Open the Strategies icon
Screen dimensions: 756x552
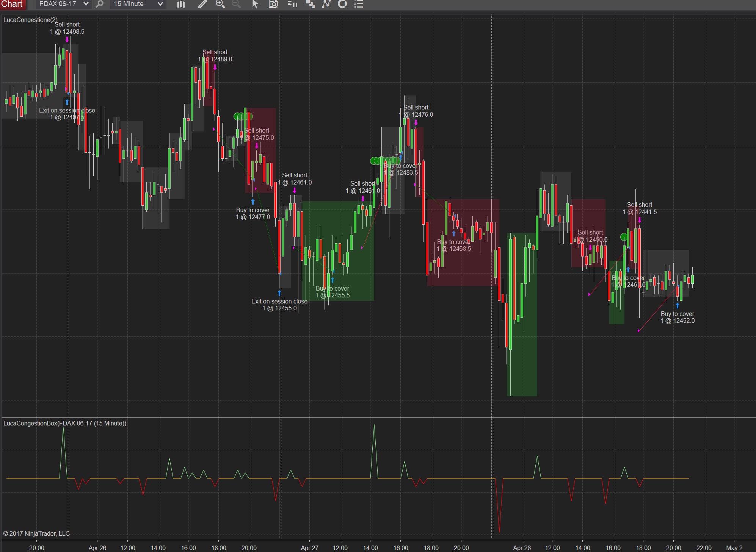click(326, 4)
